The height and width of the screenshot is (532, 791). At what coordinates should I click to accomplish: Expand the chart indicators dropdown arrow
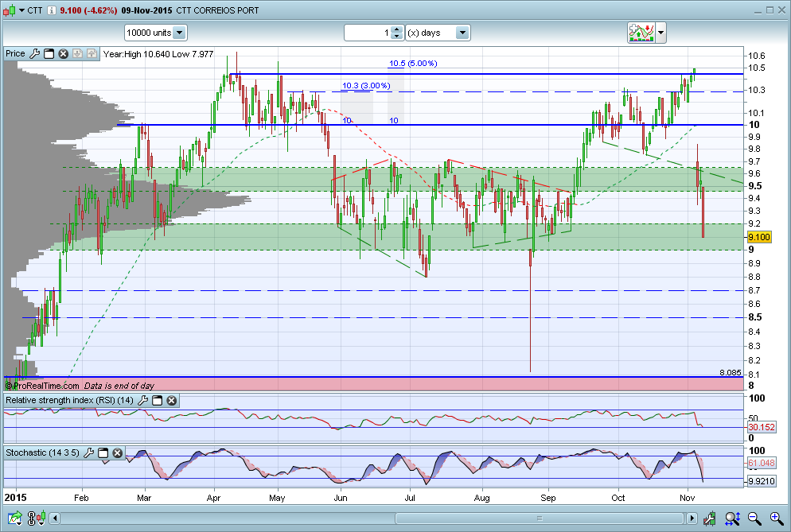tap(661, 33)
